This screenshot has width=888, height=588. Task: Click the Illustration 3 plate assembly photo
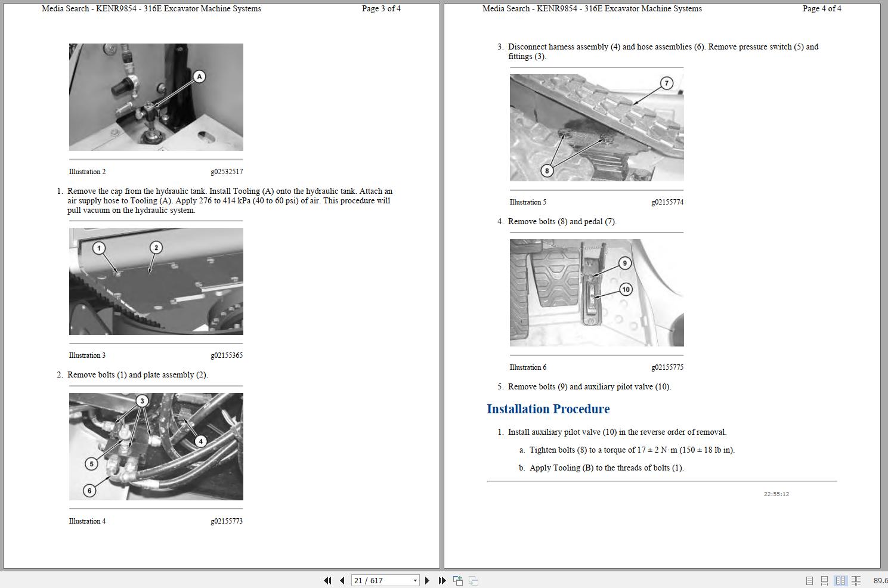click(x=156, y=281)
